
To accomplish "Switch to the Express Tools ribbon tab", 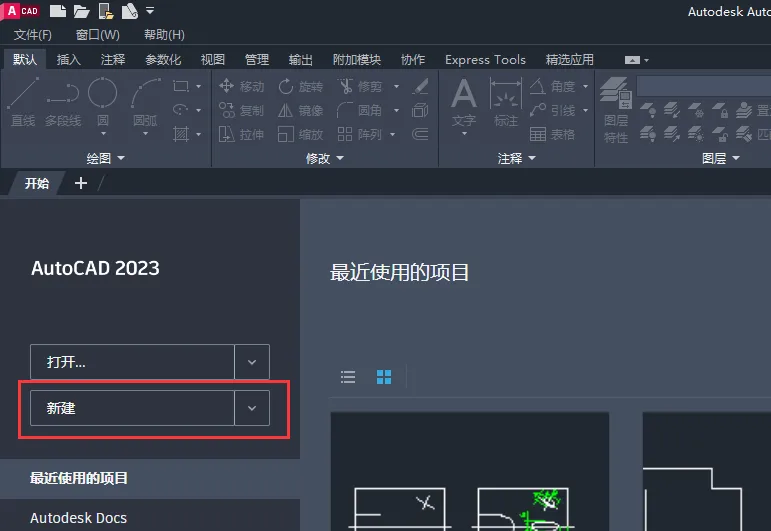I will point(485,59).
